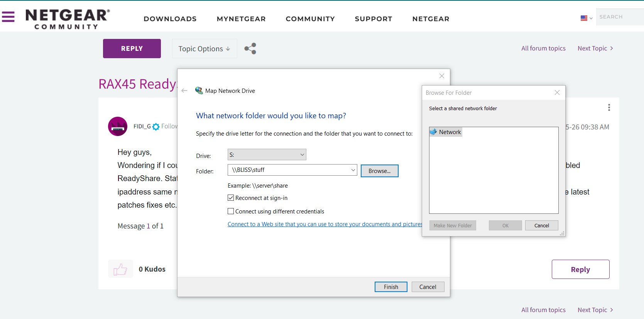Click Next Topic link at bottom
This screenshot has height=319, width=644.
[595, 310]
